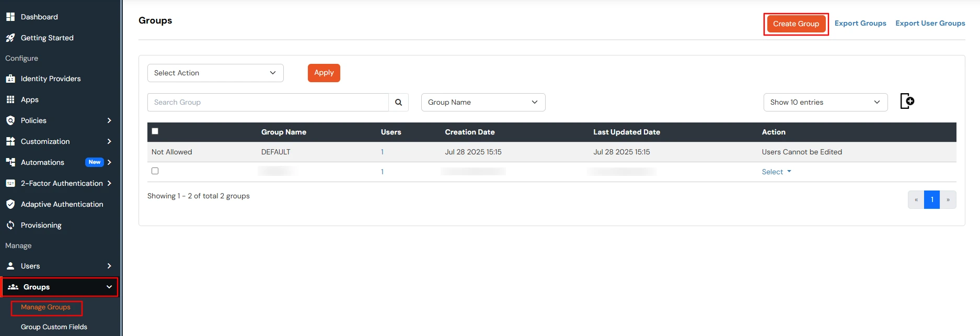This screenshot has width=980, height=336.
Task: Open the Group Name filter dropdown
Action: click(x=483, y=102)
